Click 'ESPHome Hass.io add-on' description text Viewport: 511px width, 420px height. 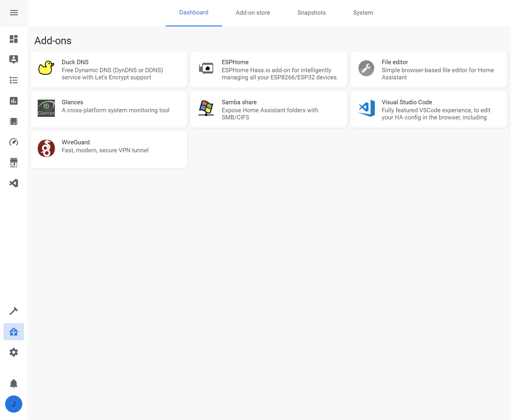coord(280,74)
